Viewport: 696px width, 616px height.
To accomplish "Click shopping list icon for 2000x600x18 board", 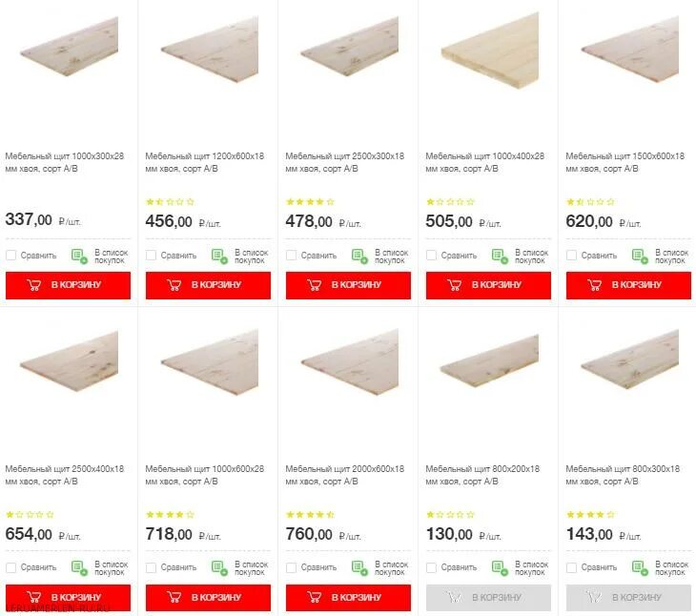I will 359,567.
